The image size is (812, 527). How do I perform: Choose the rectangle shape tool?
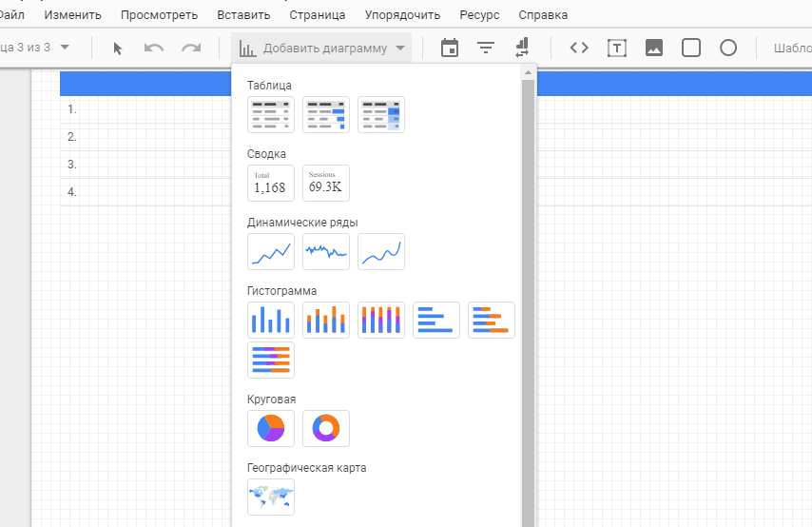pos(691,49)
